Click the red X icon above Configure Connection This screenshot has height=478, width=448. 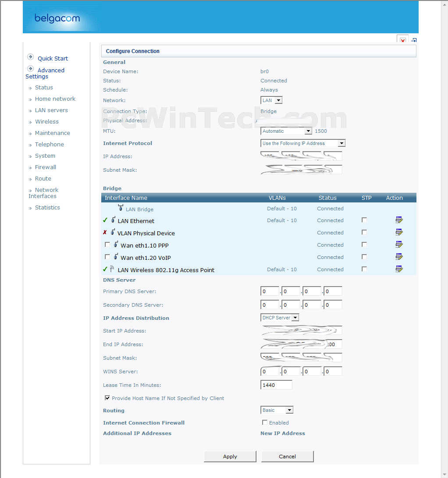click(x=403, y=40)
